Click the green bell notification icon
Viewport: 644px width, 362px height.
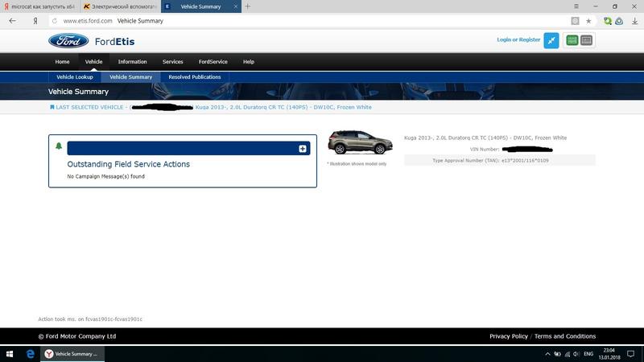click(x=59, y=146)
